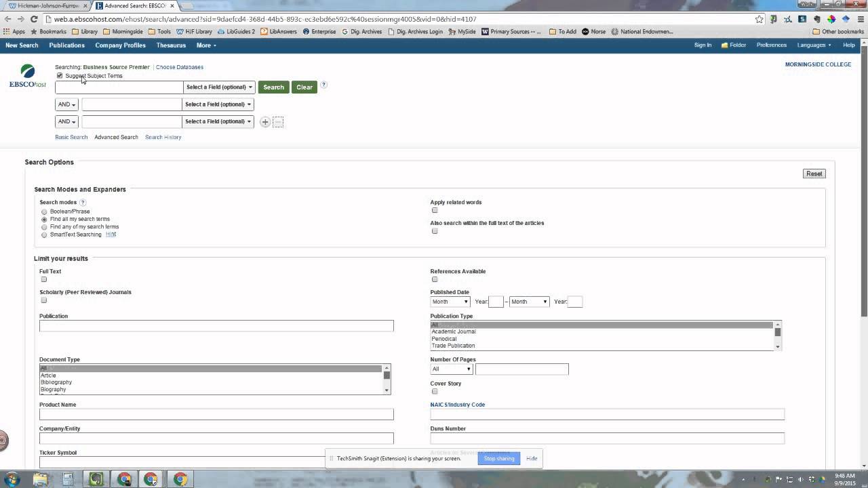Click the search help question mark icon

[323, 85]
